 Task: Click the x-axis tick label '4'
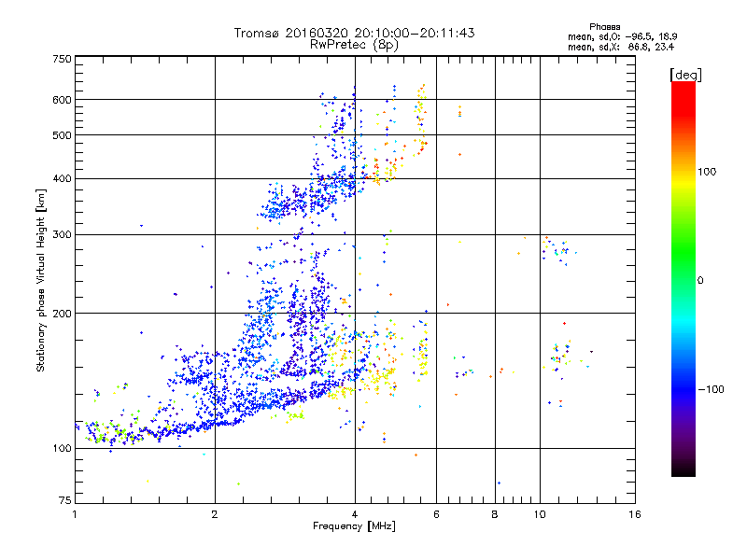click(x=355, y=514)
